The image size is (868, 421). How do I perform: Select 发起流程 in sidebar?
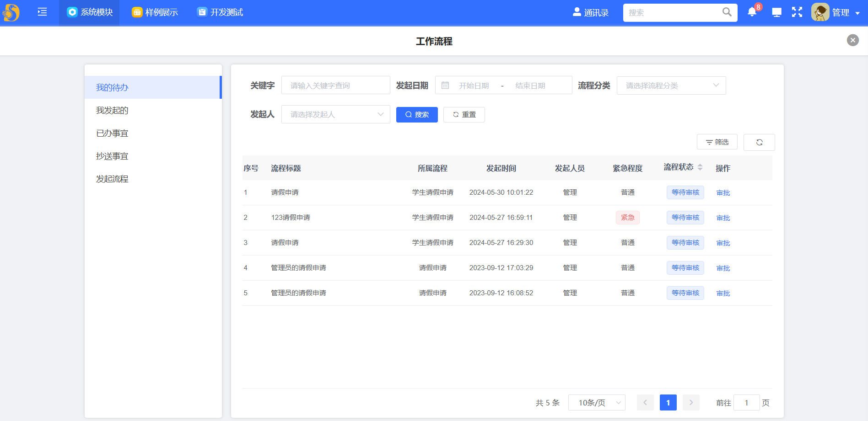point(153,179)
